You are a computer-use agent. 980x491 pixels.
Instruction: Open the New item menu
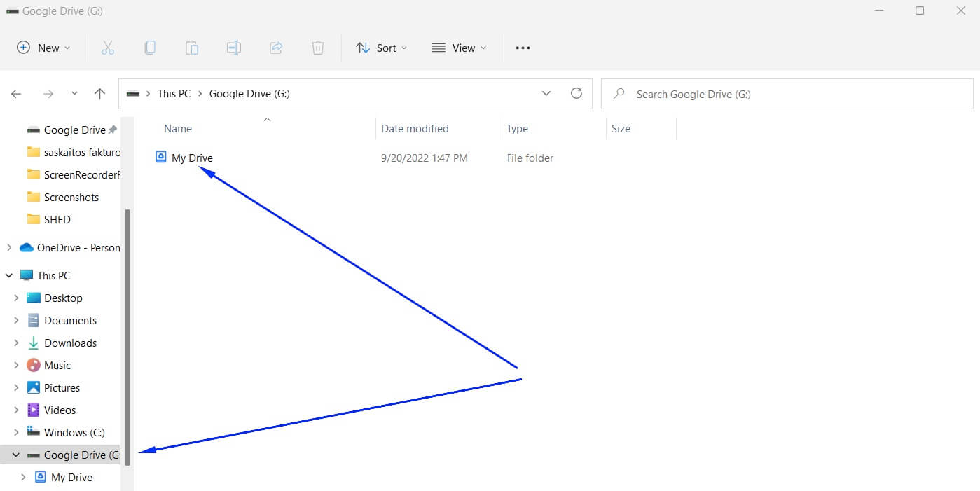coord(43,48)
